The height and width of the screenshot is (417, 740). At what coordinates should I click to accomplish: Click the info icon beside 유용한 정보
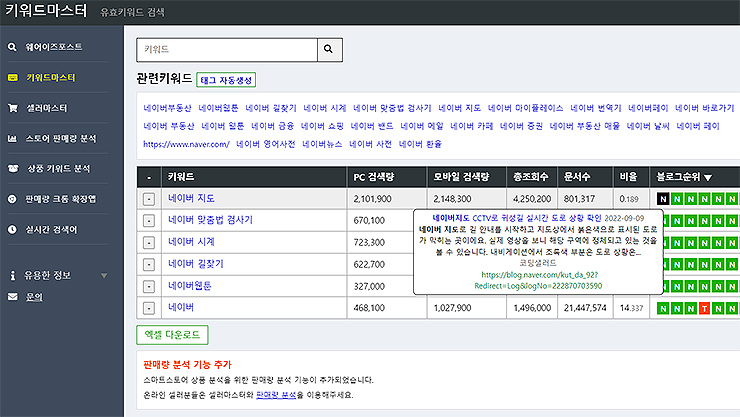point(13,275)
